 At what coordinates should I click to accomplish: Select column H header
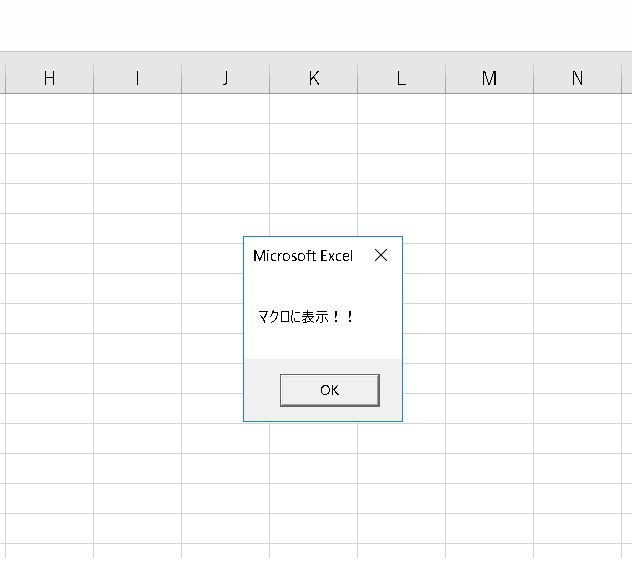pos(49,78)
